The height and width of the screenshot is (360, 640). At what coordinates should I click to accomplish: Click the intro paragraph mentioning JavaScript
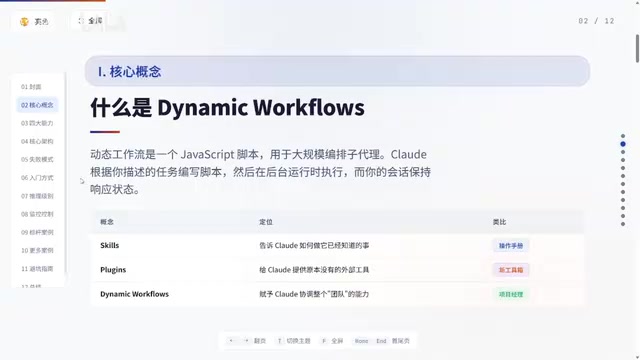click(x=260, y=172)
